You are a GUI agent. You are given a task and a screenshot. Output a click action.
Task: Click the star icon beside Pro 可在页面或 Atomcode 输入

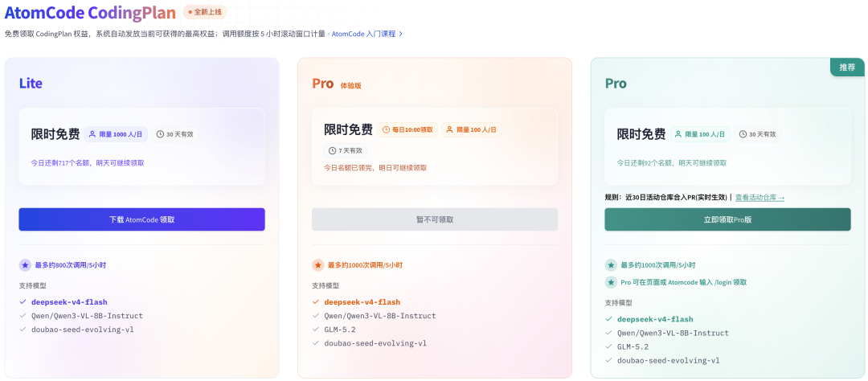(x=611, y=282)
